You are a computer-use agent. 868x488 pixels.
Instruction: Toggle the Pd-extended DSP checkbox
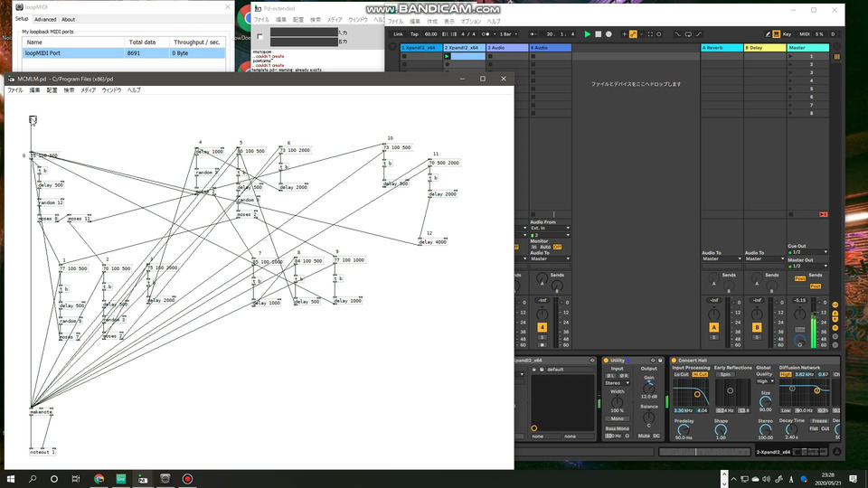click(259, 36)
